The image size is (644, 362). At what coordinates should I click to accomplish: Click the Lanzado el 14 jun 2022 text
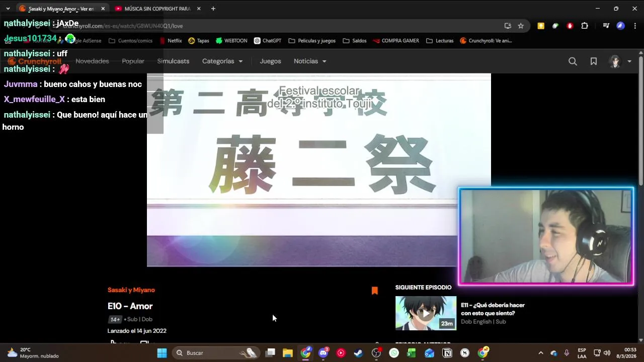tap(137, 331)
